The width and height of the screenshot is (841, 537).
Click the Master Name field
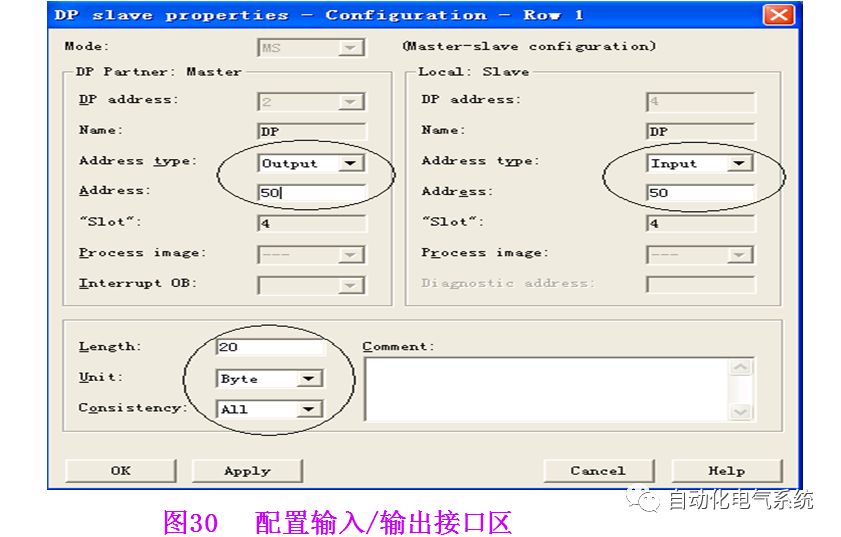click(312, 131)
